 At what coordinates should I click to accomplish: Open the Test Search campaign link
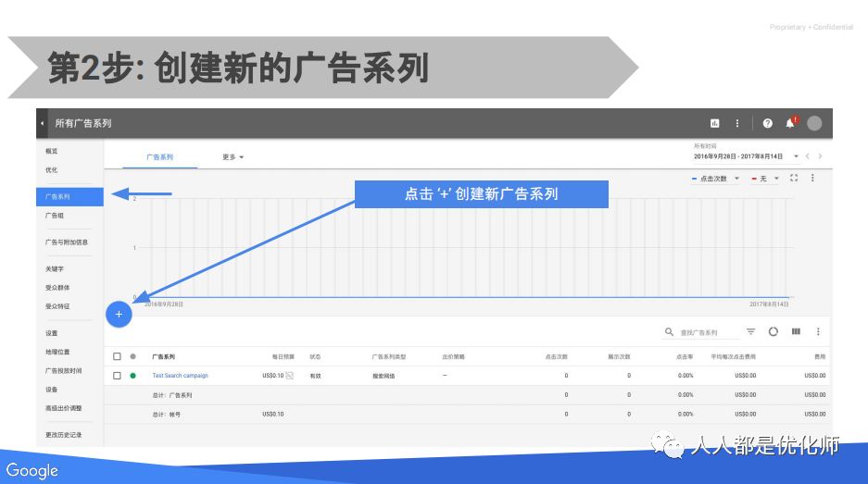tap(181, 376)
